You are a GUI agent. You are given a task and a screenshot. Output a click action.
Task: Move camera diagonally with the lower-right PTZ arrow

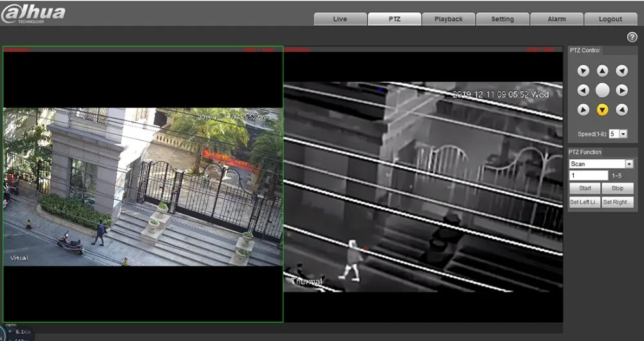coord(621,110)
